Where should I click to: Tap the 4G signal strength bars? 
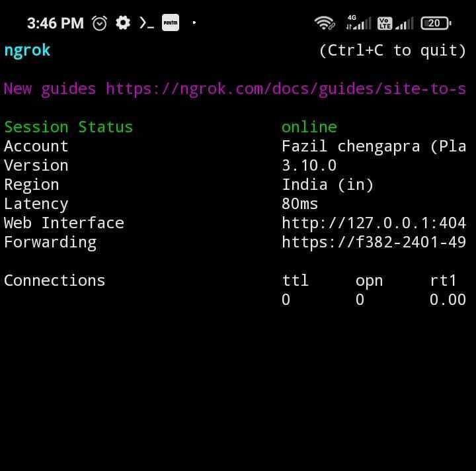(358, 23)
